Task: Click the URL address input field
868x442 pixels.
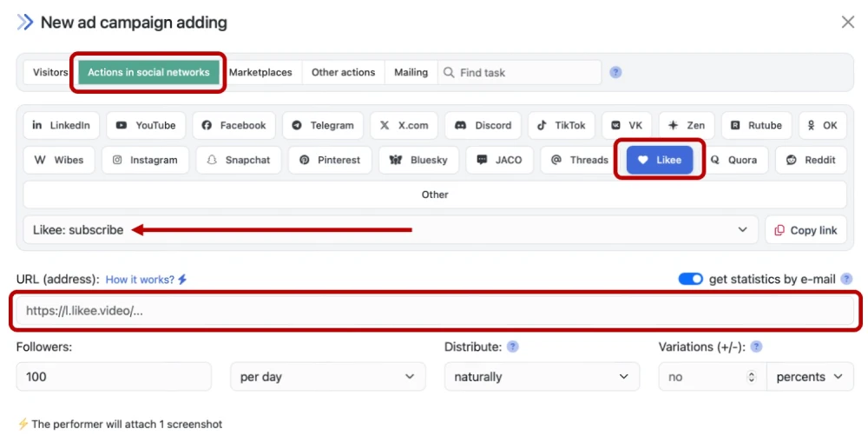Action: [x=434, y=311]
